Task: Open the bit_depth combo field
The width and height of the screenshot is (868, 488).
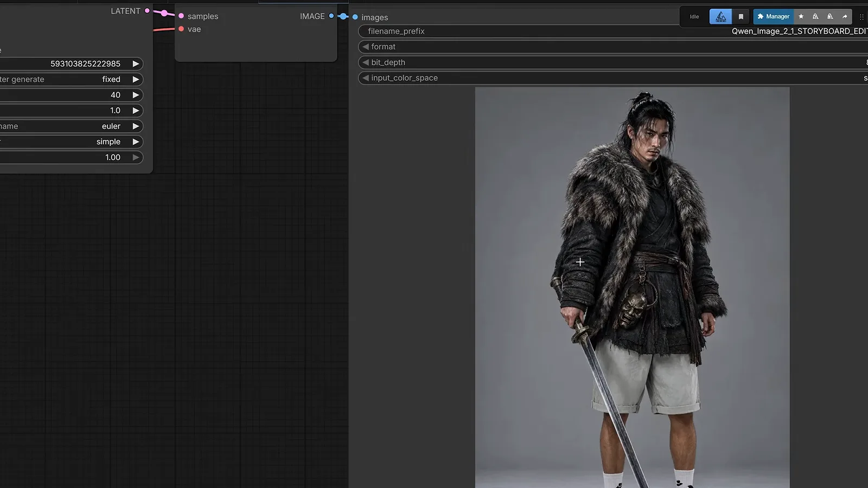Action: click(x=613, y=62)
